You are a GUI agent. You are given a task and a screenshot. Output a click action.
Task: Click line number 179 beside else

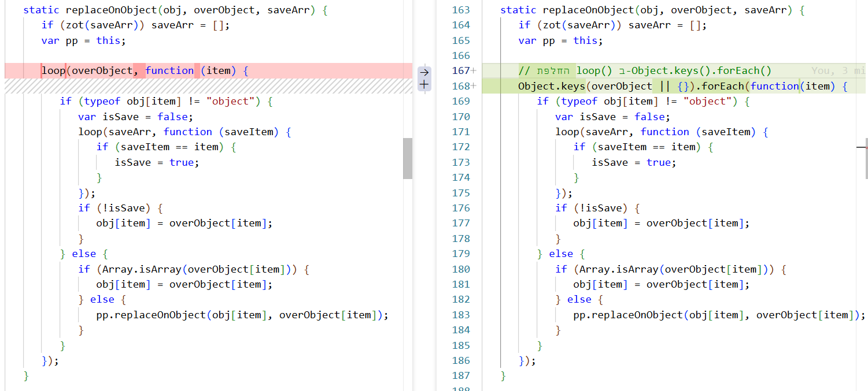460,254
